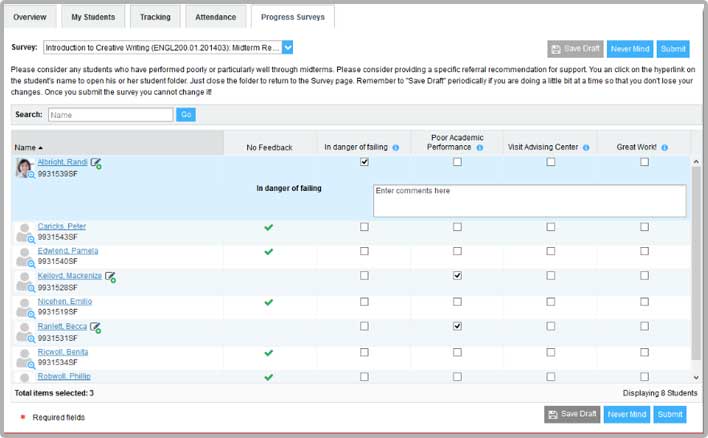Uncheck Poor Academic Performance for Kellovd, Mackenzie

pyautogui.click(x=457, y=276)
